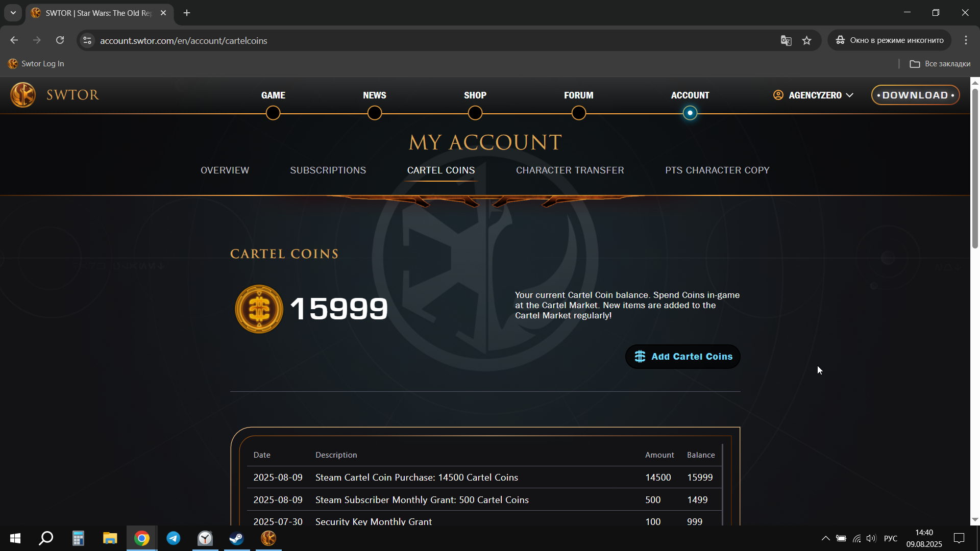Open a new browser tab

(x=187, y=13)
